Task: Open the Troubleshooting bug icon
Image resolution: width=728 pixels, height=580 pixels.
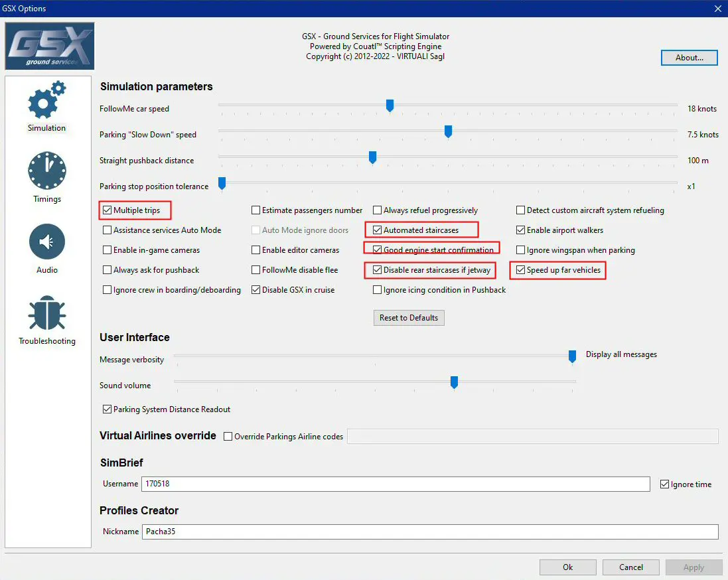Action: 47,313
